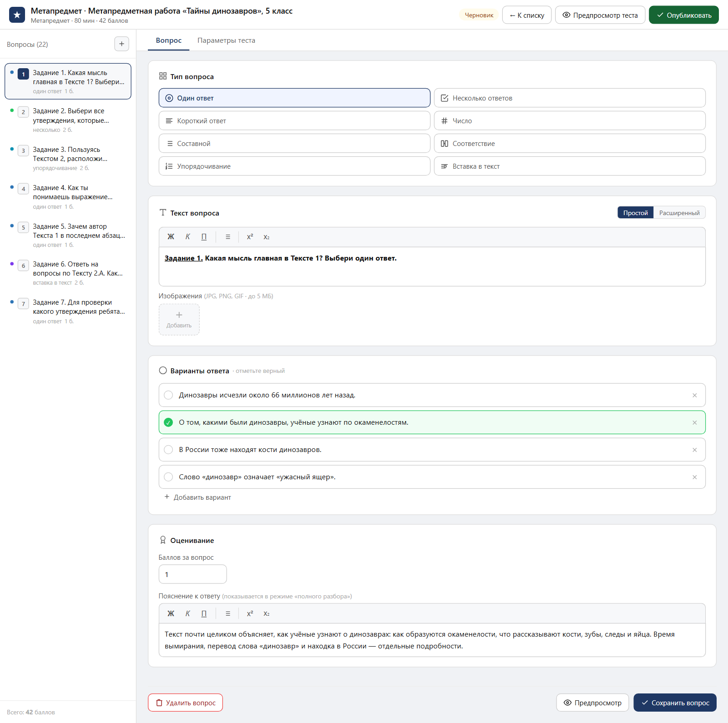Remove the answer about Russian dinosaur bones

[x=694, y=450]
